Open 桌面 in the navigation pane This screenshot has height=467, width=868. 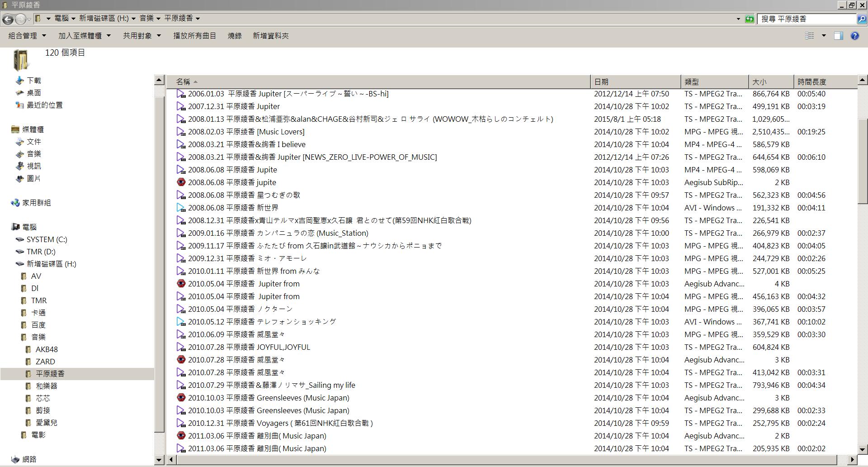point(33,93)
